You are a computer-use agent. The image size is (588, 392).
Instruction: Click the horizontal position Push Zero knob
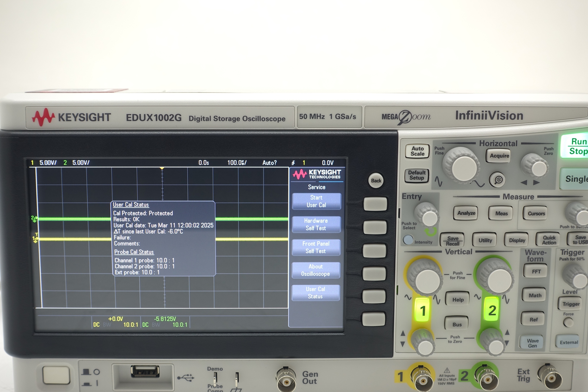[536, 166]
